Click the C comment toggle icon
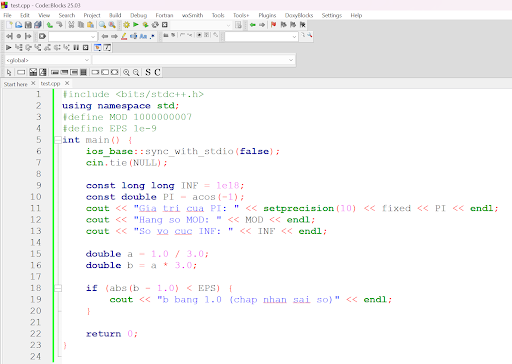 [x=157, y=72]
